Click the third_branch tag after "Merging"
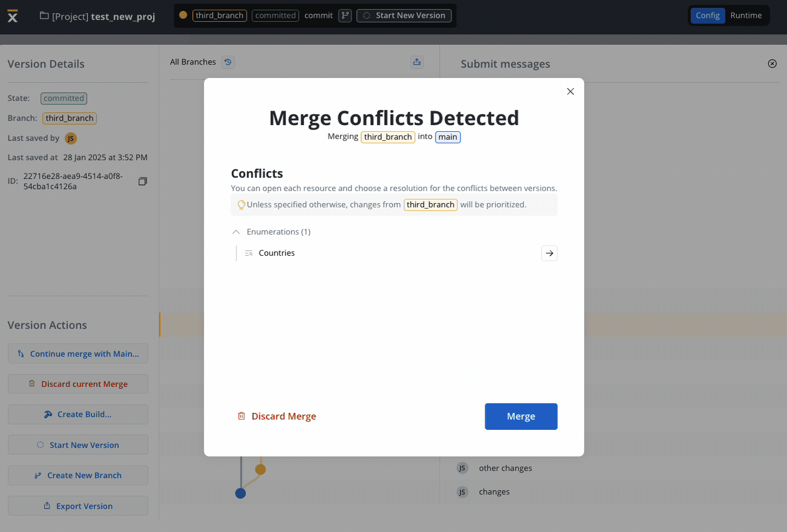Image resolution: width=787 pixels, height=532 pixels. pos(388,137)
